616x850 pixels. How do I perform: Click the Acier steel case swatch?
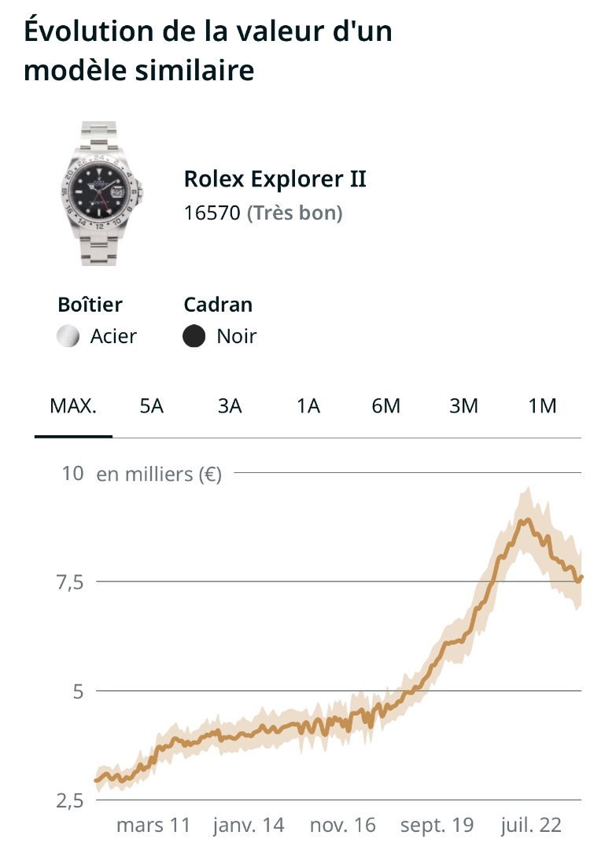(68, 337)
